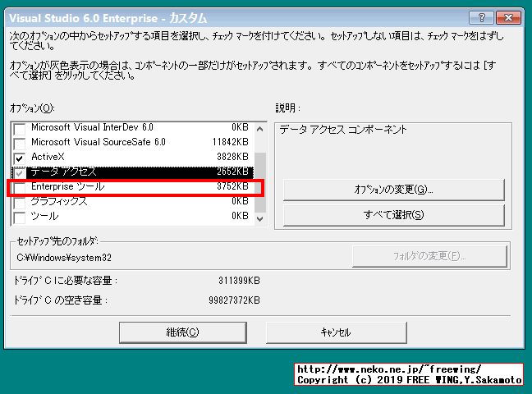
Task: Select the Enterprise ツール row text
Action: pos(68,186)
